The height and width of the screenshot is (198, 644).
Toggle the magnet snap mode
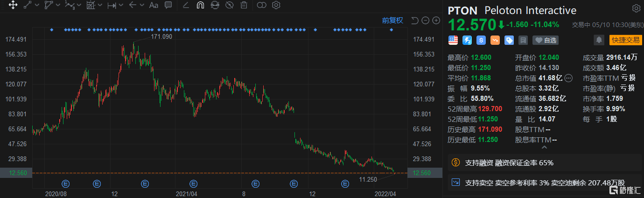coord(200,6)
